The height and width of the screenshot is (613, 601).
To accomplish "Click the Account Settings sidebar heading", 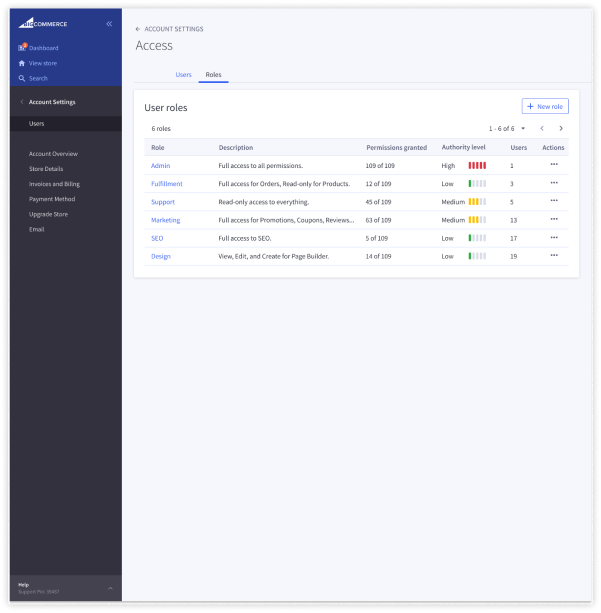I will pos(52,102).
